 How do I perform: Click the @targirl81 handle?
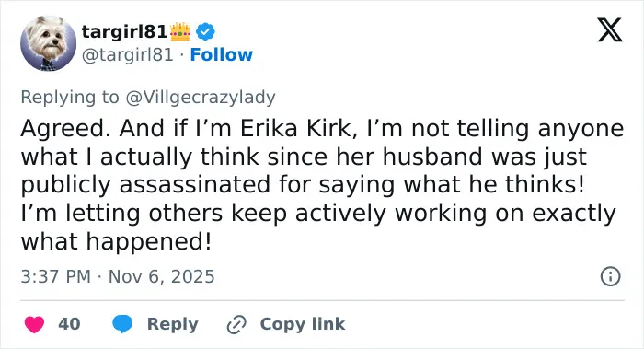tap(127, 54)
